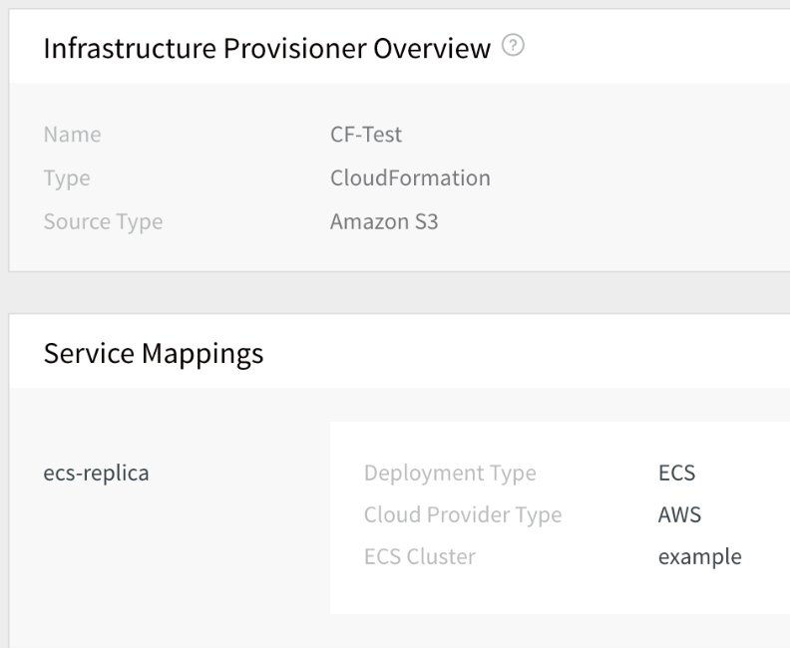Select the Infrastructure Provisioner Overview heading
The image size is (812, 648).
266,48
